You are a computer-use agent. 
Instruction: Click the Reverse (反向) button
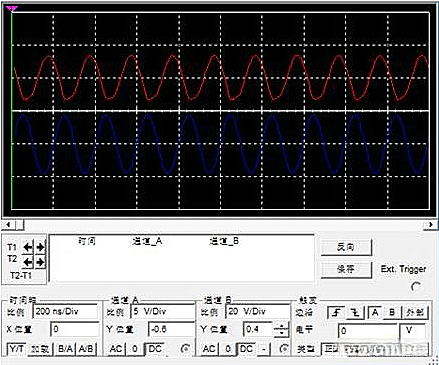click(x=346, y=247)
